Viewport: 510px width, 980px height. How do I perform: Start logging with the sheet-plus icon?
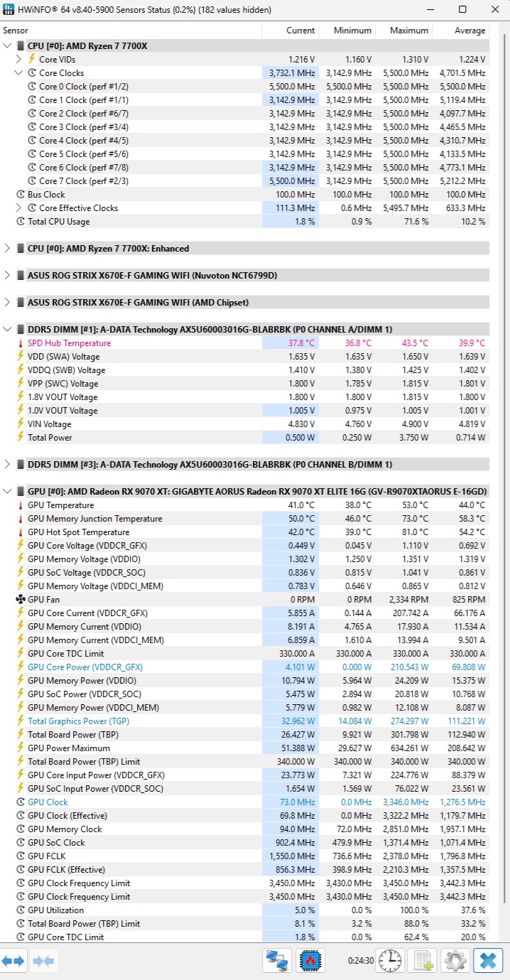click(423, 961)
